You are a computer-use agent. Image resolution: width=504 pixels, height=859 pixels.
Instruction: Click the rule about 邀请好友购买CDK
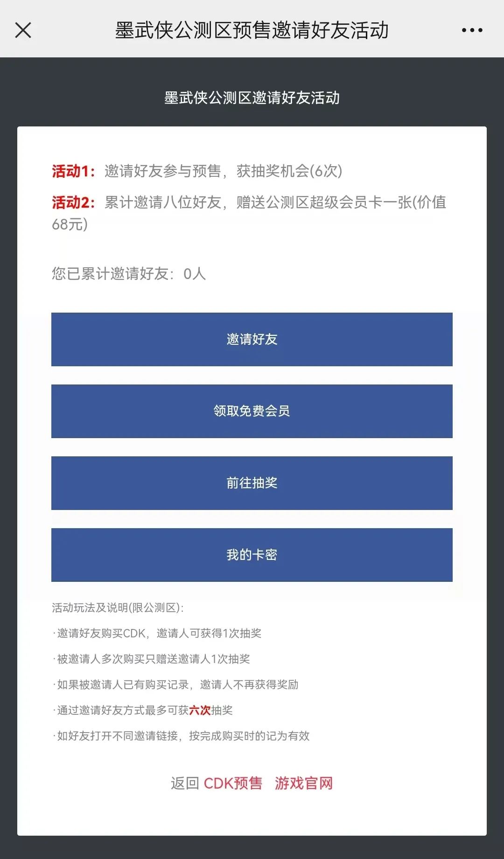click(x=159, y=633)
